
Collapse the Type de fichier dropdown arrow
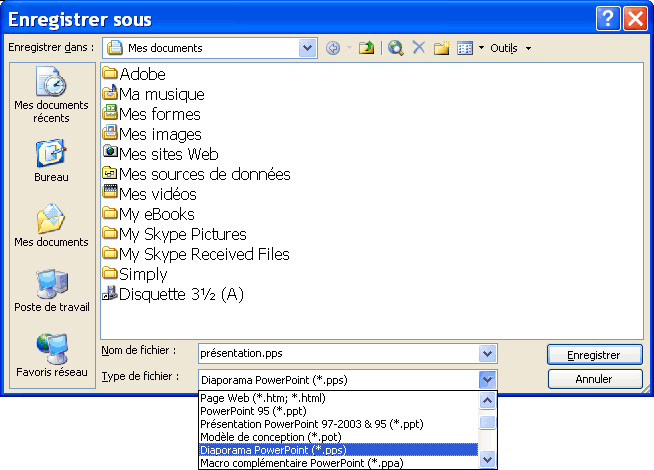point(487,380)
